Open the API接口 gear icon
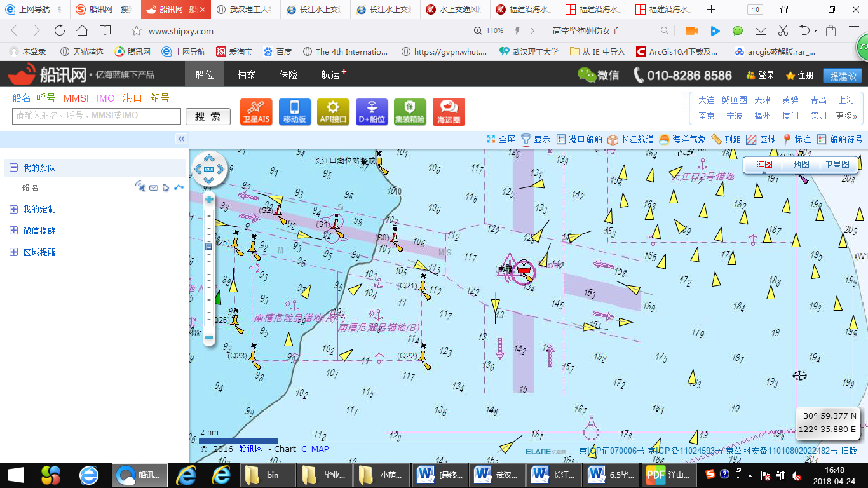868x488 pixels. coord(333,112)
